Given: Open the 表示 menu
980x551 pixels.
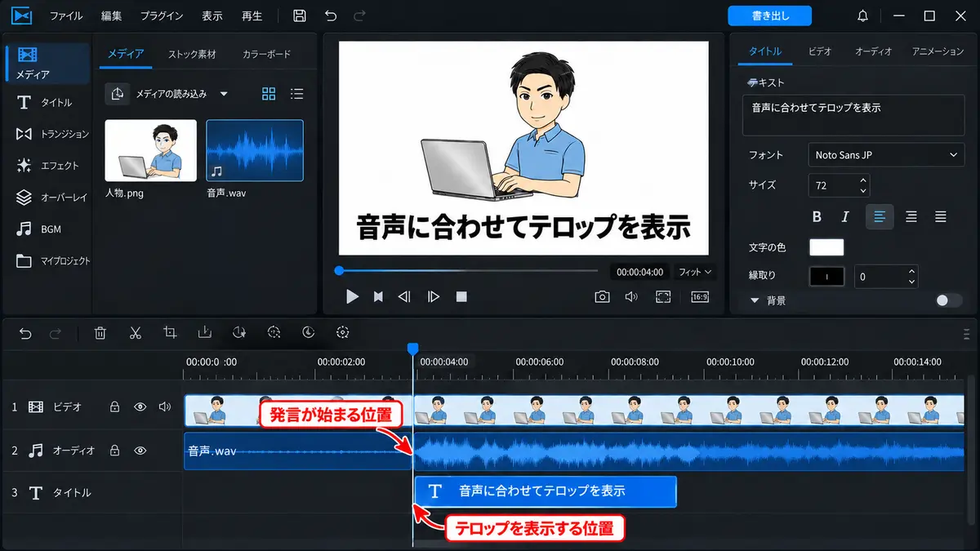Looking at the screenshot, I should tap(212, 16).
